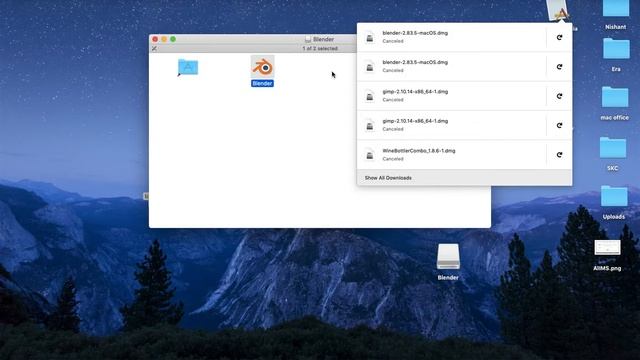
Task: Retry the second blender-2.83.5-macOS.dmg download
Action: [559, 67]
